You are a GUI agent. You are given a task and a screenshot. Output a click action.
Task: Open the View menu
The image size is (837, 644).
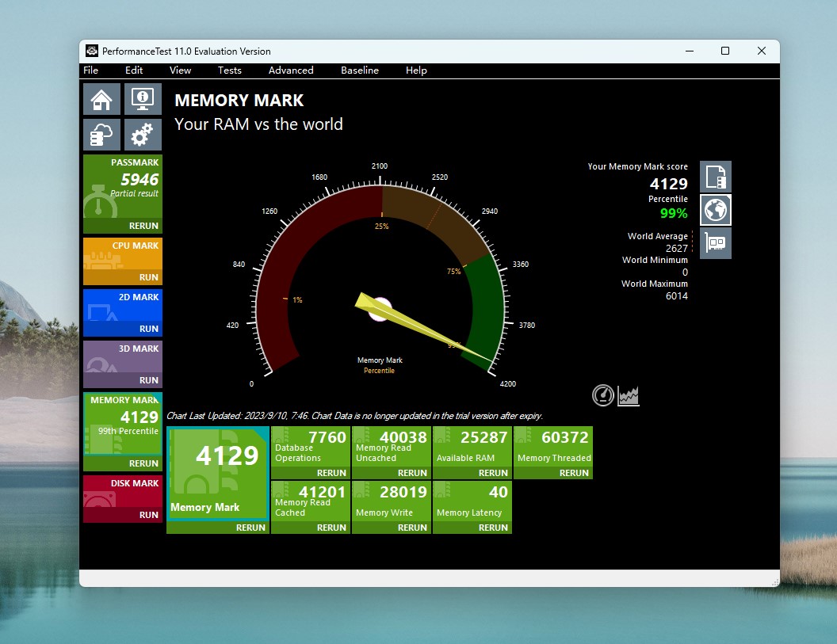pyautogui.click(x=181, y=70)
